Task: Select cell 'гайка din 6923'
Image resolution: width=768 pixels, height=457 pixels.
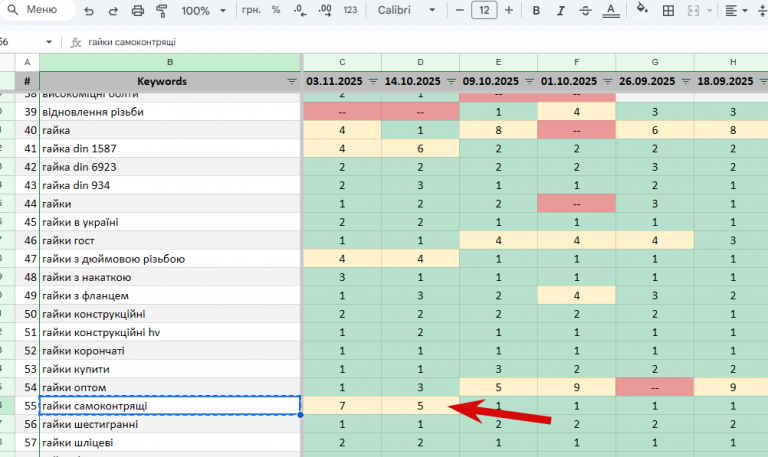Action: tap(170, 167)
